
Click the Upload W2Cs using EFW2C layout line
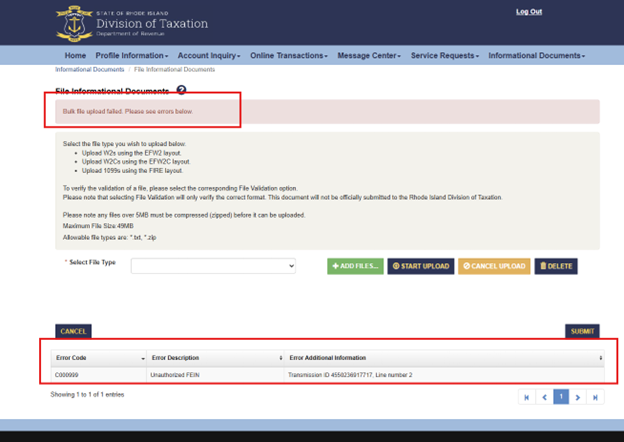click(136, 162)
